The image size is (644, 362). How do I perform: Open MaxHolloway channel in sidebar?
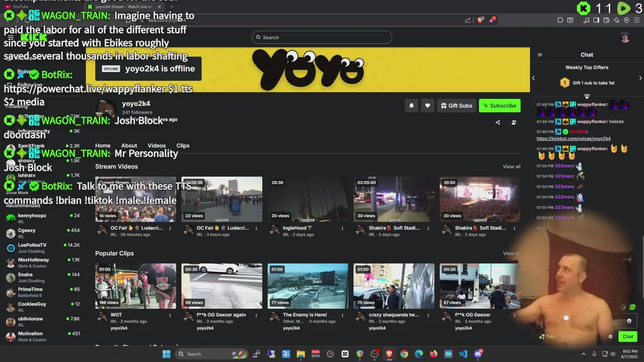click(43, 262)
